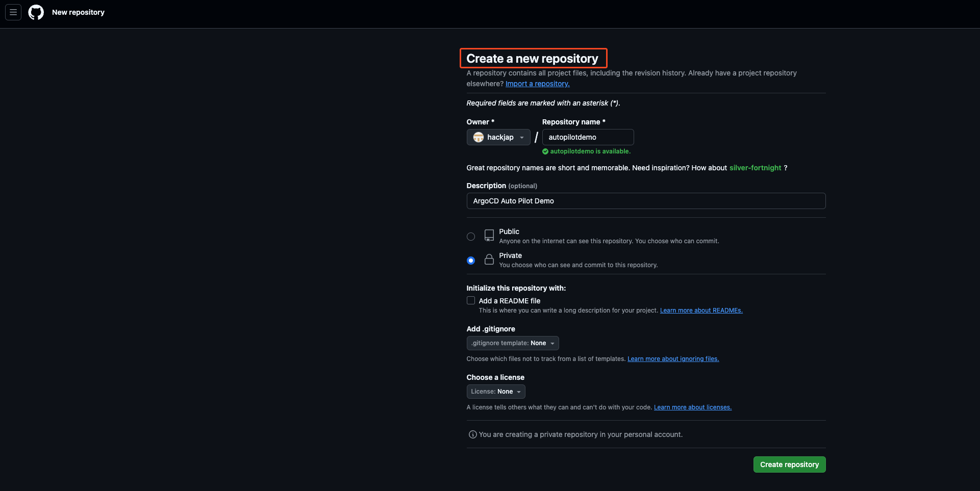Screen dimensions: 980x491
Task: Focus the Description input field
Action: tap(646, 201)
